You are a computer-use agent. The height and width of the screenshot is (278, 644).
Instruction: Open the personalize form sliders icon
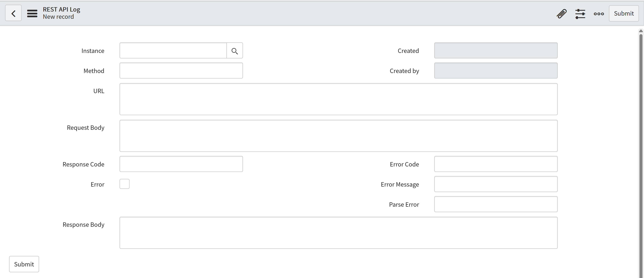coord(580,13)
